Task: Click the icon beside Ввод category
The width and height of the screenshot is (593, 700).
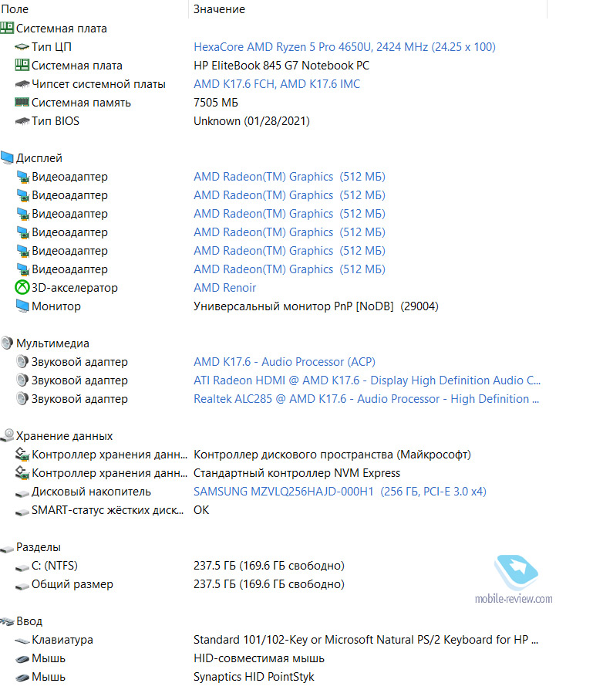Action: pyautogui.click(x=8, y=621)
